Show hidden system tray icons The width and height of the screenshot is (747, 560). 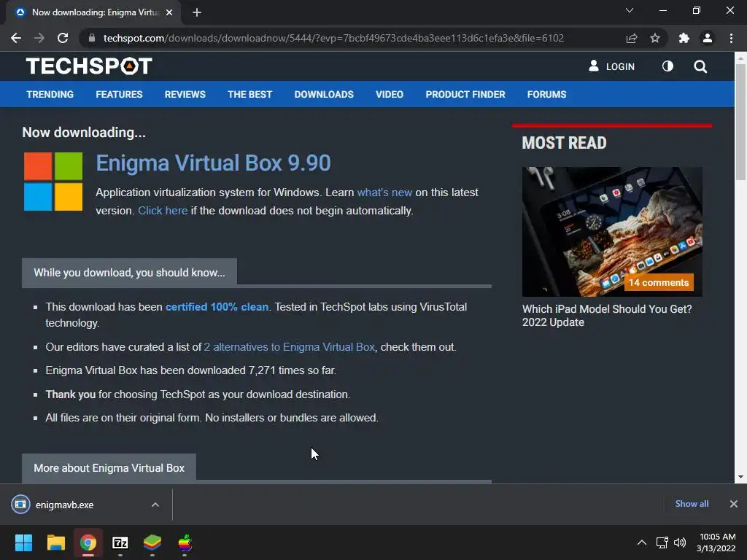pos(642,542)
